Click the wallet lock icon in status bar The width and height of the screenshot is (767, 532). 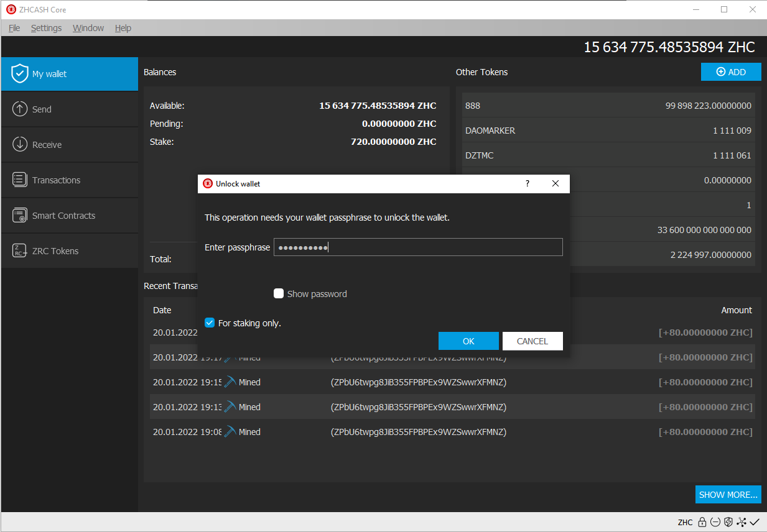(702, 522)
